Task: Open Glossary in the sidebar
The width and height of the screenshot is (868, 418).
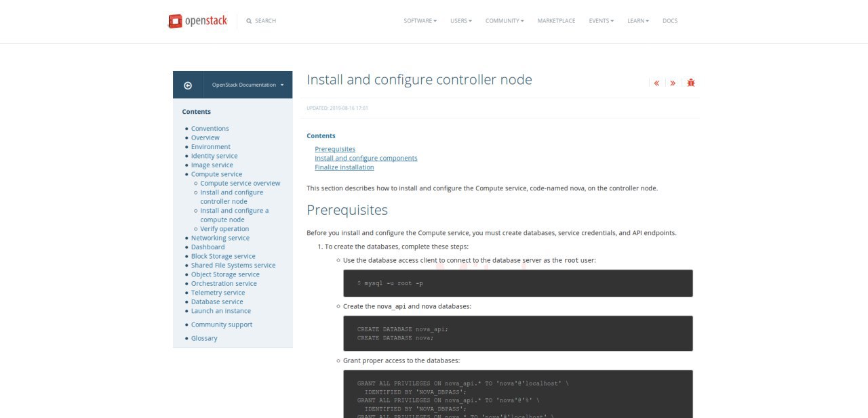Action: click(204, 338)
